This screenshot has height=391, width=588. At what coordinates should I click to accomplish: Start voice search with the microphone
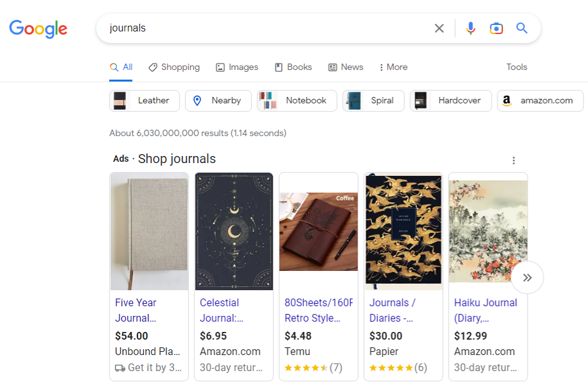coord(470,28)
